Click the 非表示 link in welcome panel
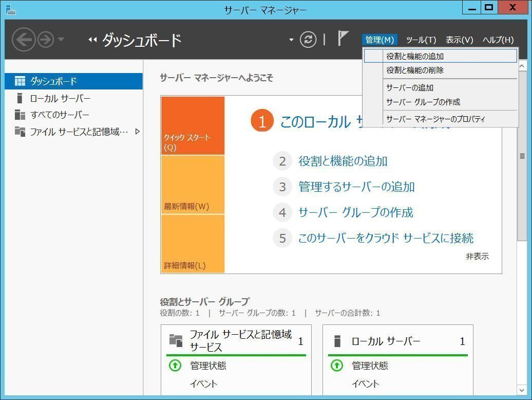This screenshot has width=532, height=400. pos(477,257)
